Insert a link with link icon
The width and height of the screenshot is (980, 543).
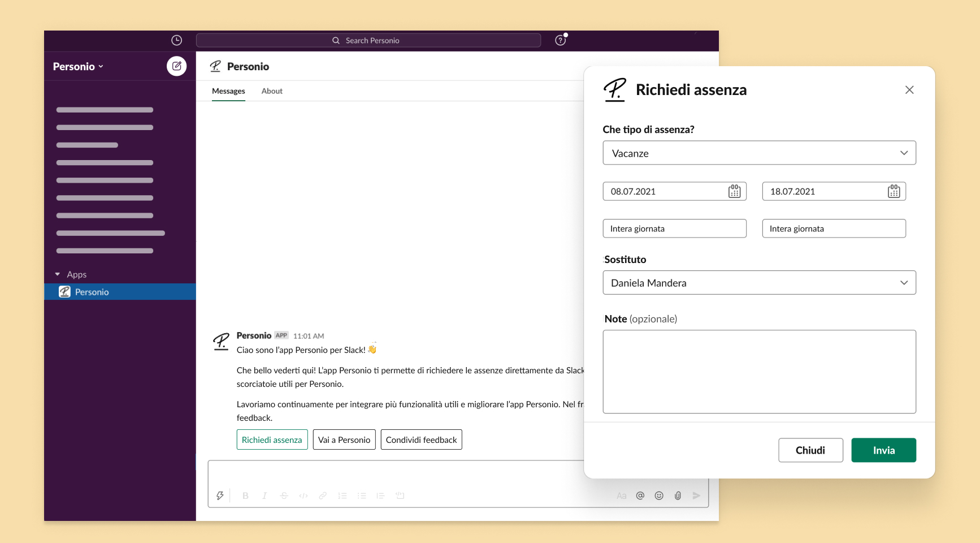[x=323, y=495]
